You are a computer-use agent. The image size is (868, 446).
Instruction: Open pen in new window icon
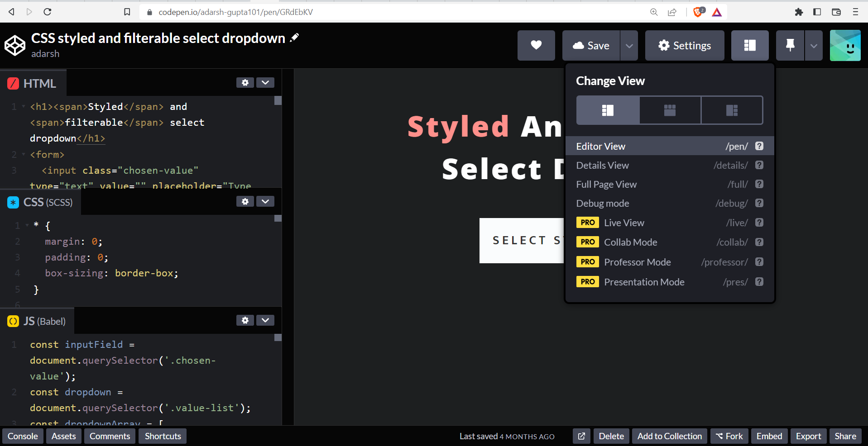click(581, 436)
